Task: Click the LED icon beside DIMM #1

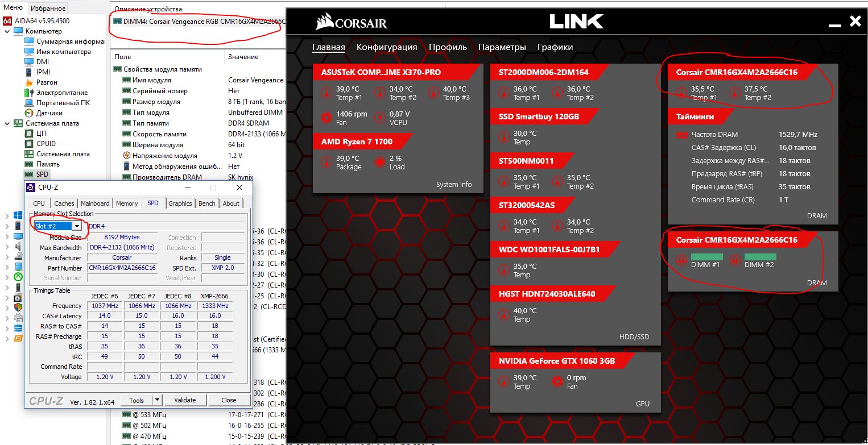Action: point(681,260)
